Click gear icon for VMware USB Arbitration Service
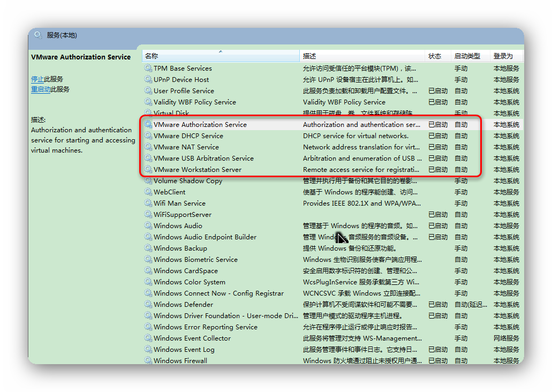This screenshot has height=392, width=552. point(148,158)
